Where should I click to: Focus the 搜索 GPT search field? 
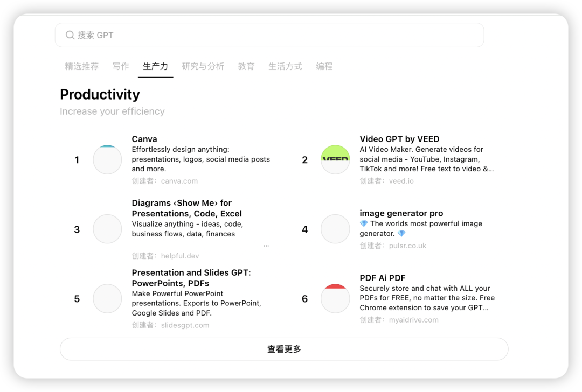(269, 35)
